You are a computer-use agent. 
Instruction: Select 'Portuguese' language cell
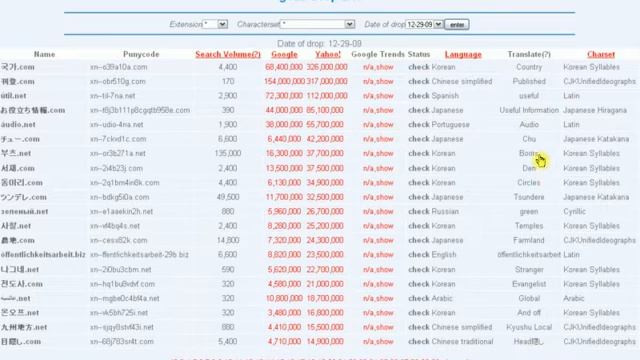pyautogui.click(x=450, y=124)
